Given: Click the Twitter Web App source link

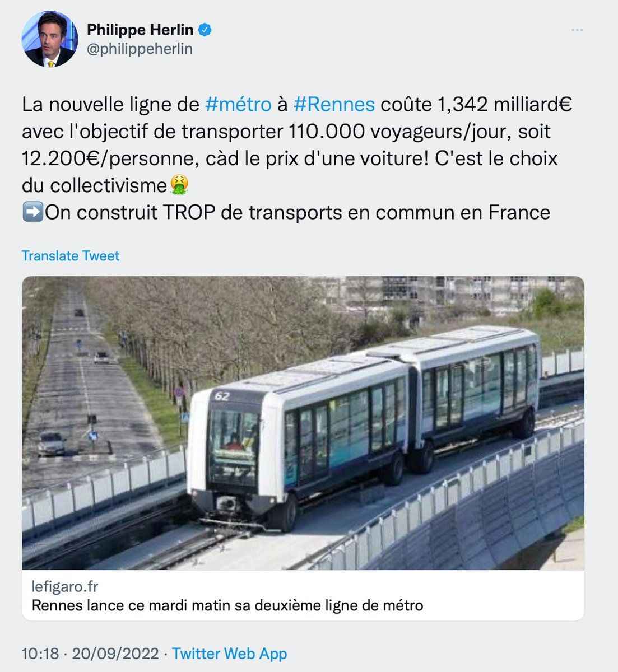Looking at the screenshot, I should click(229, 654).
